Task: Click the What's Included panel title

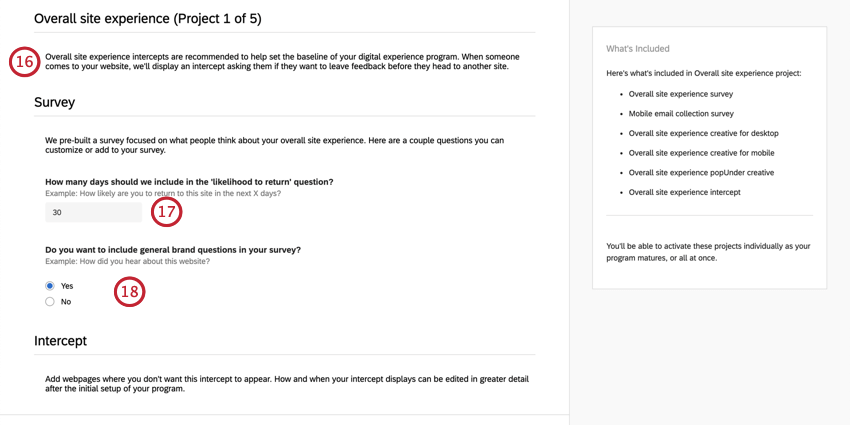Action: [x=638, y=49]
